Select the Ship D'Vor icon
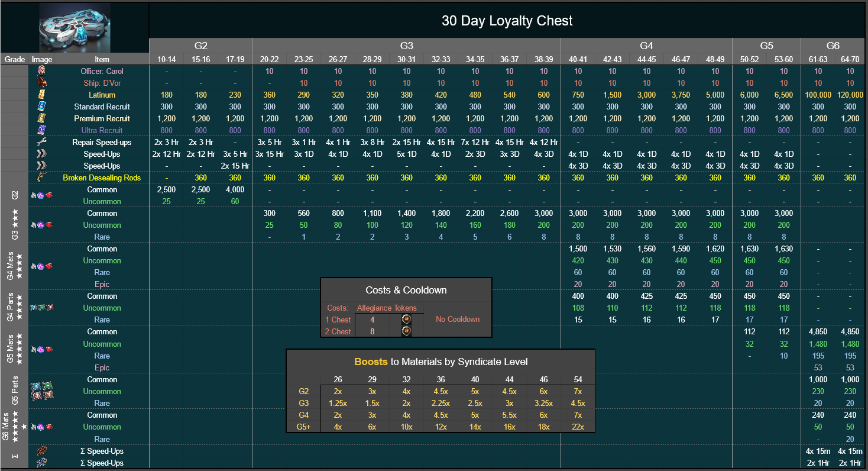868x471 pixels. [x=41, y=83]
